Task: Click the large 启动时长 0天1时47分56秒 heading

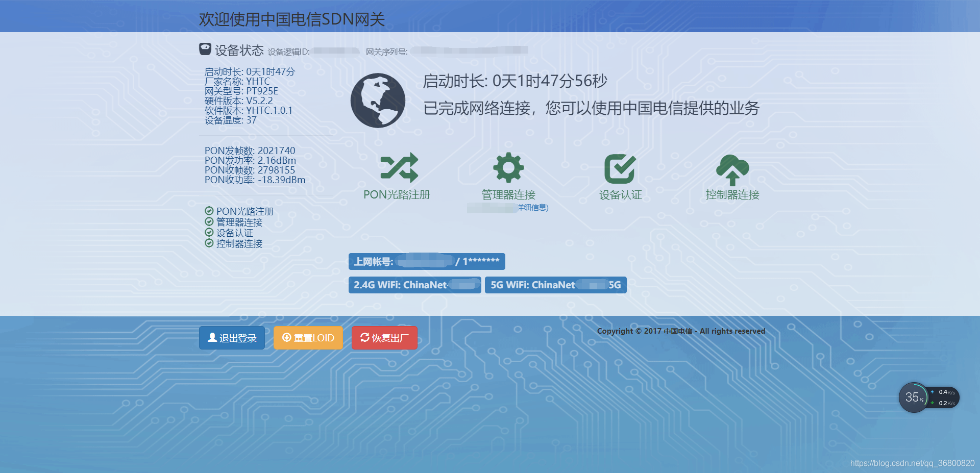Action: tap(515, 81)
